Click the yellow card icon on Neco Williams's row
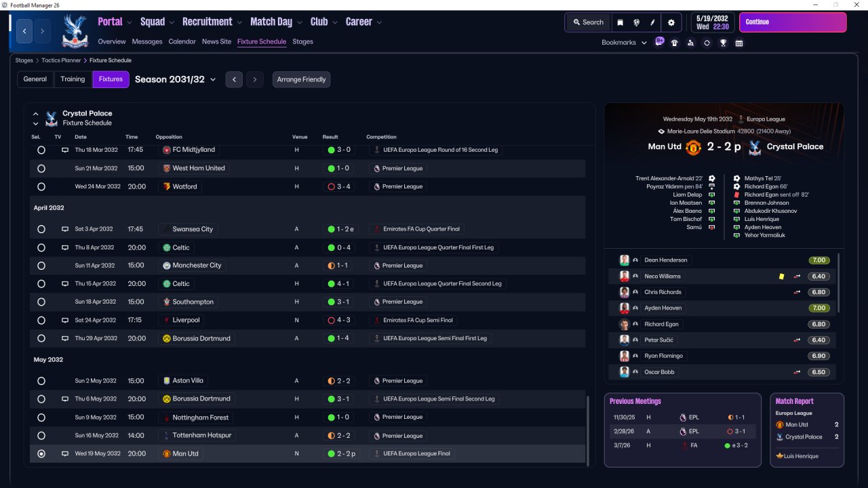Screen dimensions: 868x488 782,277
